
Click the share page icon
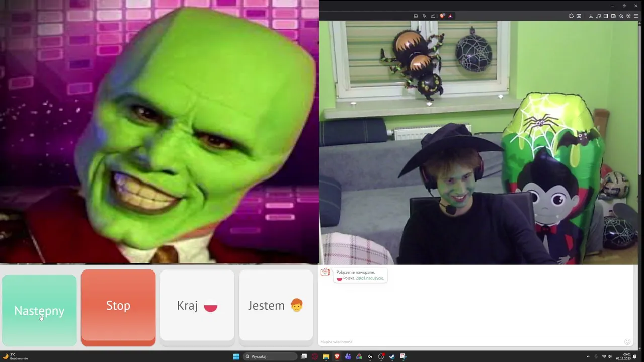point(433,16)
